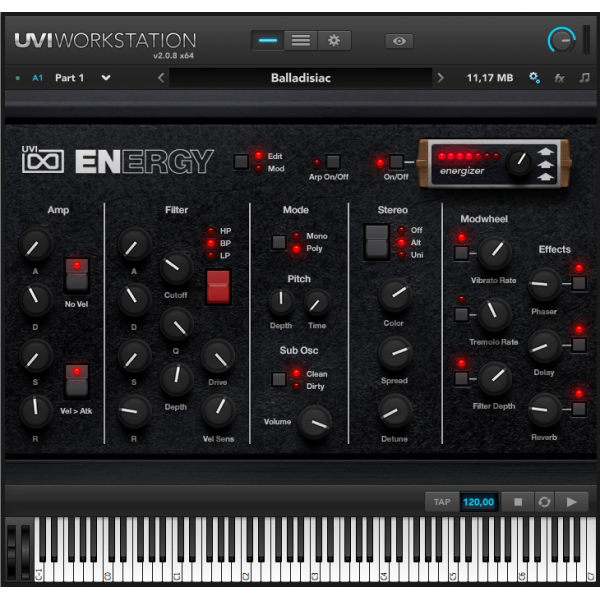Click the Reverb amount knob

(544, 409)
